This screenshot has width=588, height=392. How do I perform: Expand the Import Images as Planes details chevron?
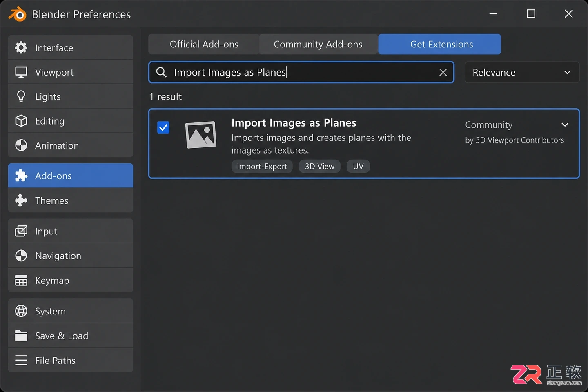(x=565, y=125)
